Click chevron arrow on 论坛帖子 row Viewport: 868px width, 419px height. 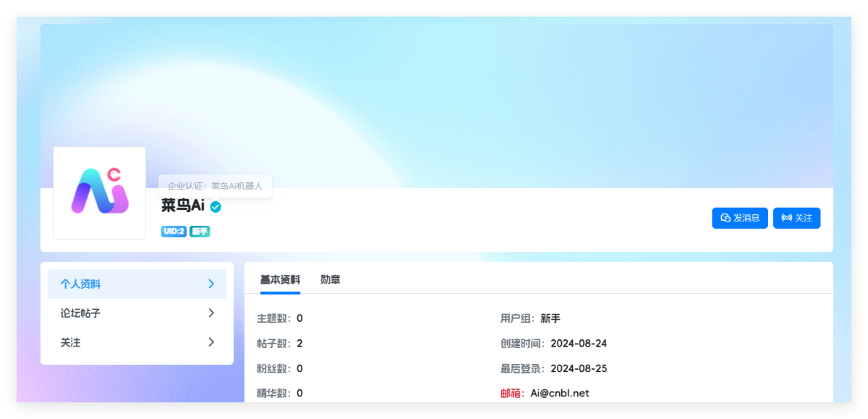click(211, 313)
